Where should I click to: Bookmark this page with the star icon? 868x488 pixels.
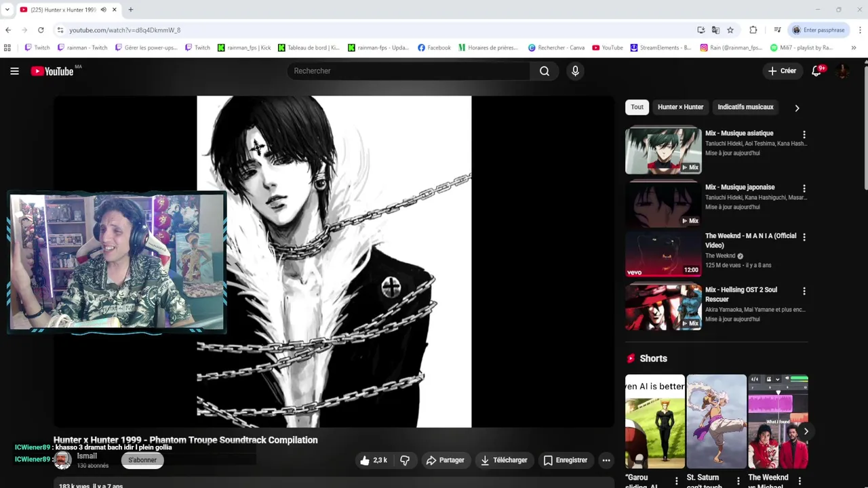(x=730, y=30)
